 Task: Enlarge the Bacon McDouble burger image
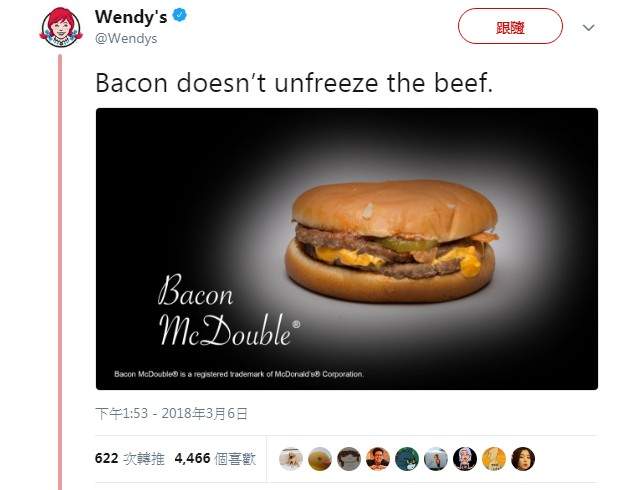(347, 249)
